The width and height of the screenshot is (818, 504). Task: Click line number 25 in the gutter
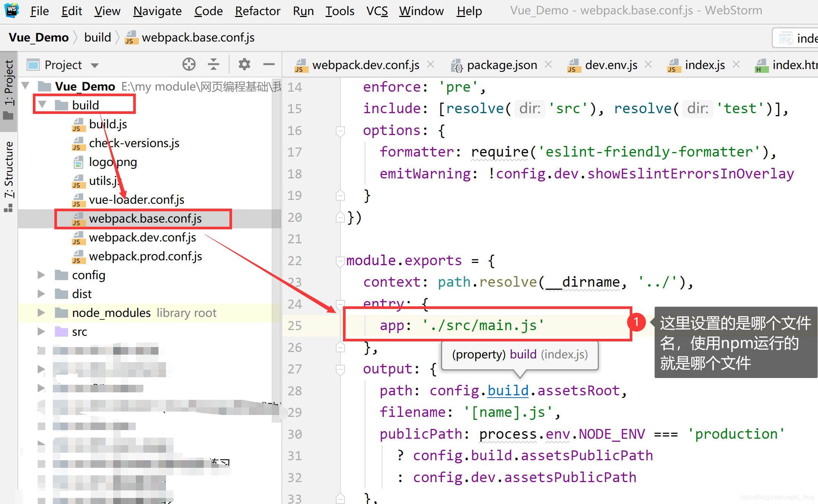pyautogui.click(x=295, y=325)
